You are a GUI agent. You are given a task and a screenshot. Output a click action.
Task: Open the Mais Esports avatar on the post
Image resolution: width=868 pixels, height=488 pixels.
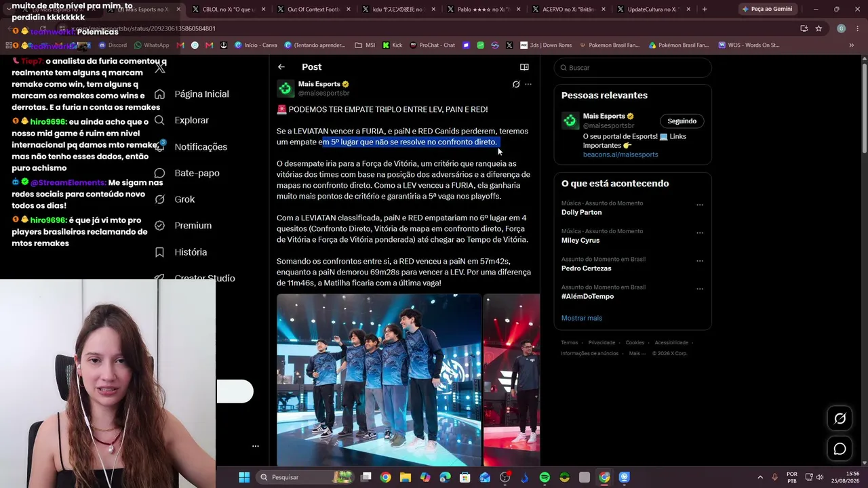coord(285,89)
